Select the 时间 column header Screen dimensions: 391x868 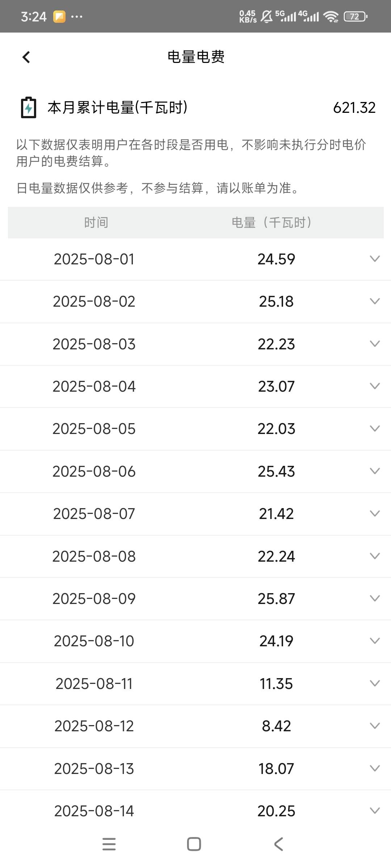pos(96,222)
